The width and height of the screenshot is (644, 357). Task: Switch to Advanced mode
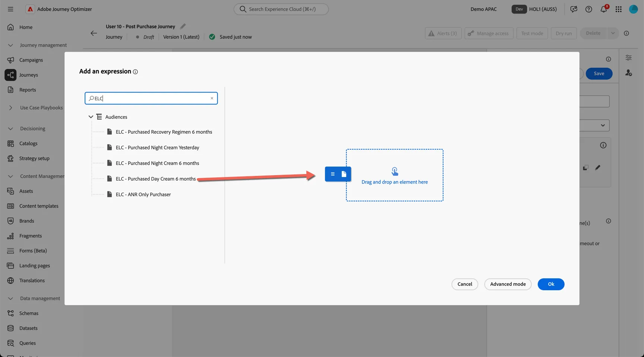pos(508,284)
